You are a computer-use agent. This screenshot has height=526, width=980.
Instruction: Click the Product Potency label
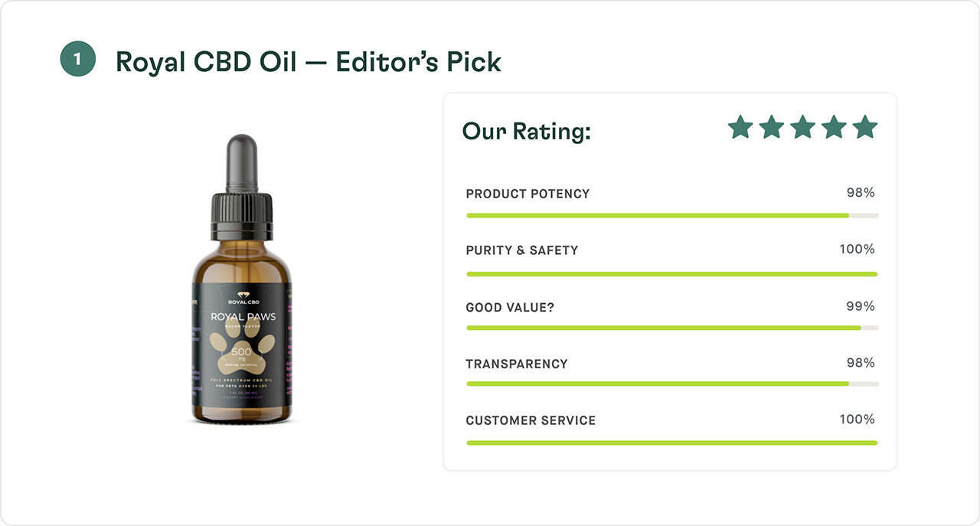pos(528,194)
